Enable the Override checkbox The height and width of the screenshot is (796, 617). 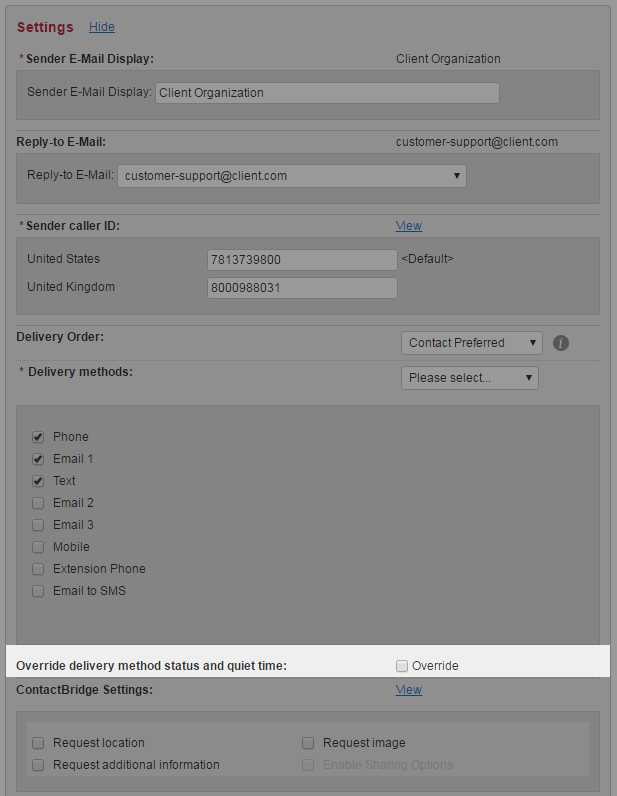[402, 666]
